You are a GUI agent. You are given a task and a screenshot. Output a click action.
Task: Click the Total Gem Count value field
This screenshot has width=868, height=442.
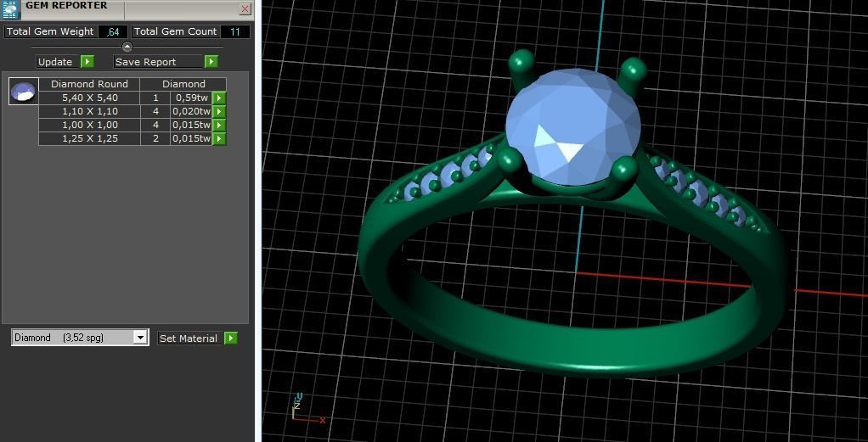(x=235, y=31)
